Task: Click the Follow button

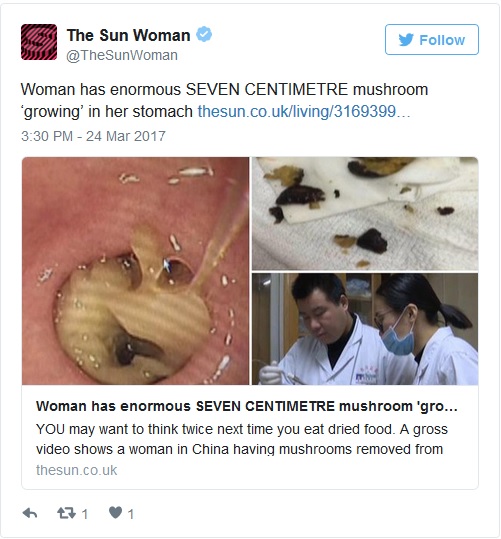Action: 432,40
